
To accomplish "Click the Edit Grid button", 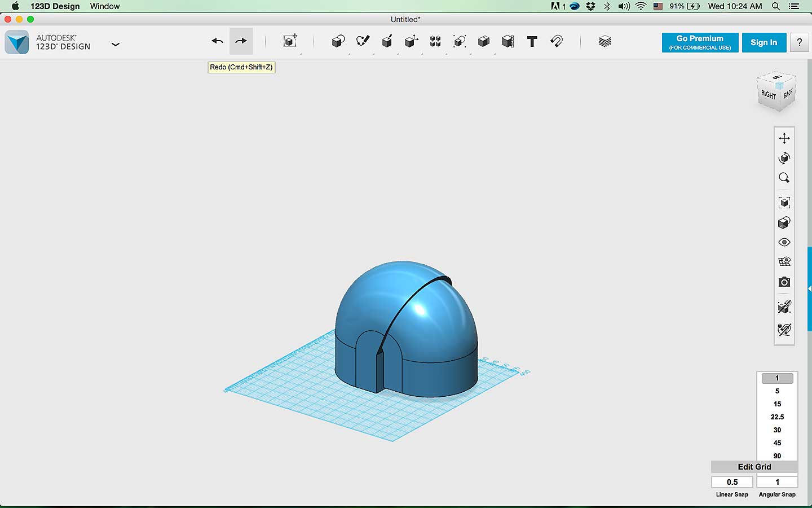I will pos(754,467).
